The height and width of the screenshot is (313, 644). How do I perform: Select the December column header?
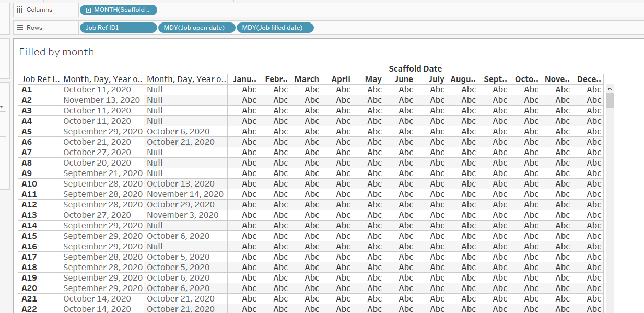[x=589, y=79]
